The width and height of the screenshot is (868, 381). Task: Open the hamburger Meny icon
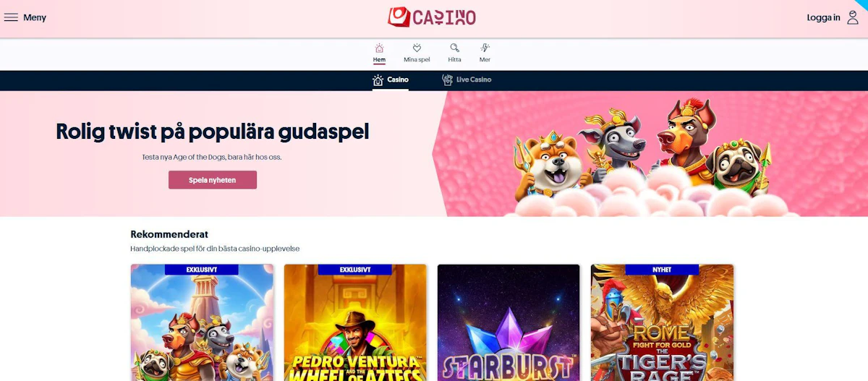click(11, 17)
